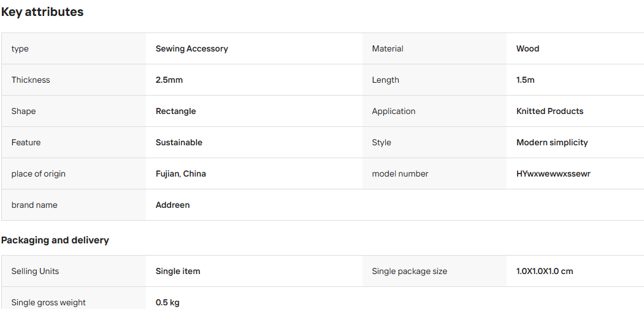Select the Rectangle shape value
This screenshot has height=309, width=644.
pos(176,111)
